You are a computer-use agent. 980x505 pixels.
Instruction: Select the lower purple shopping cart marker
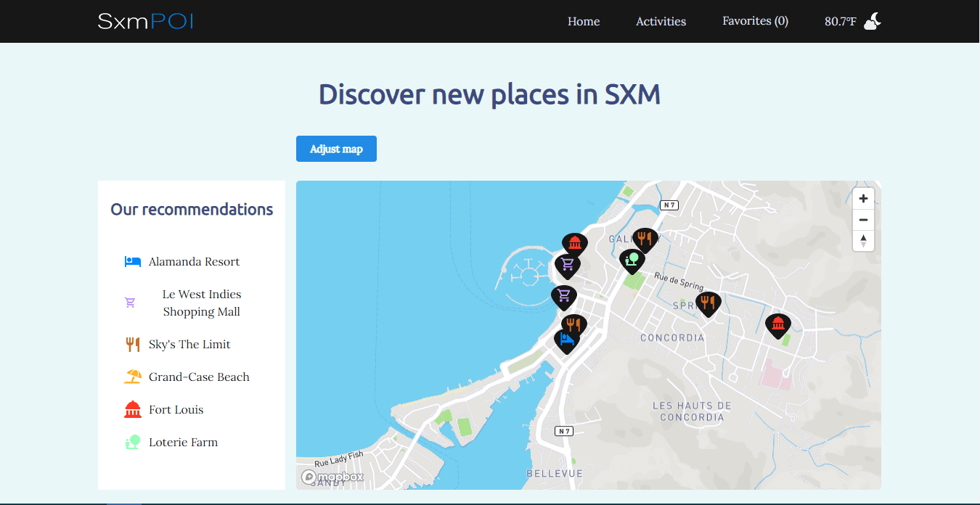564,296
